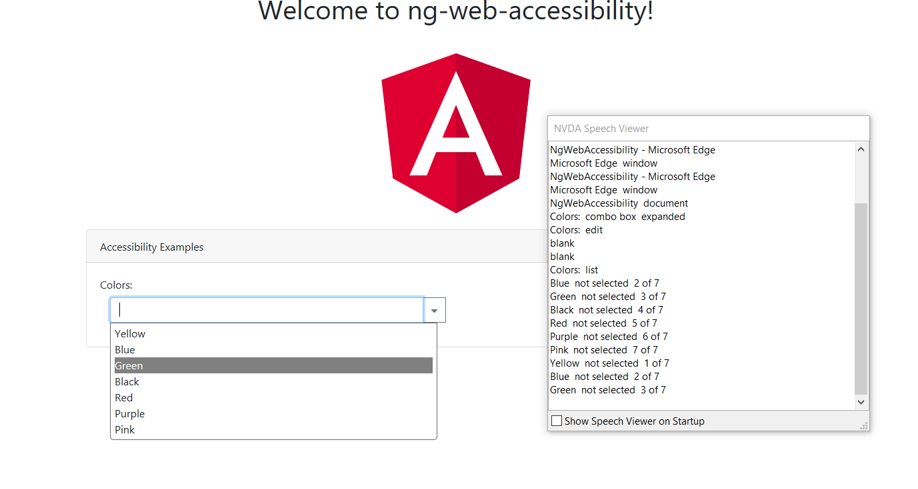Pick Black in the dropdown list

[273, 382]
